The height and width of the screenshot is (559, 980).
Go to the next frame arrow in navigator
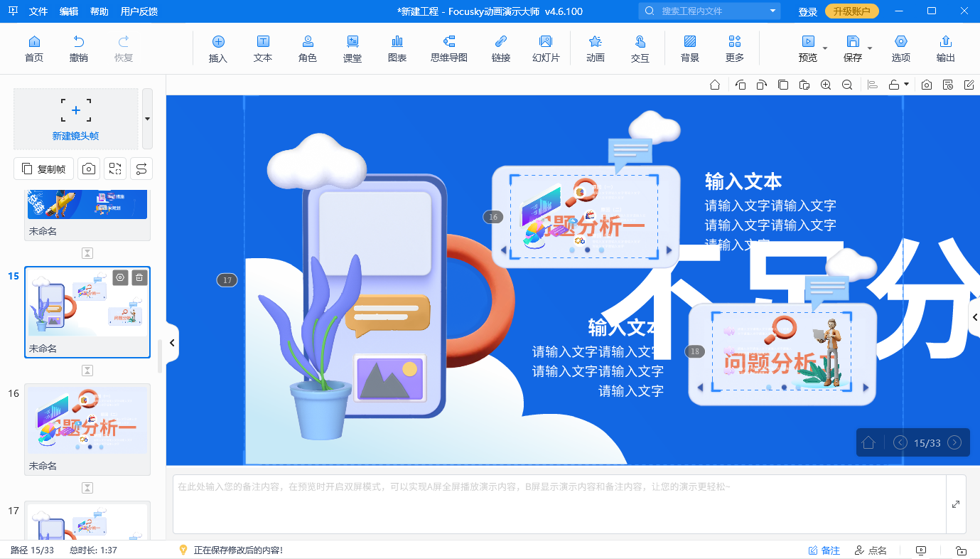coord(954,442)
